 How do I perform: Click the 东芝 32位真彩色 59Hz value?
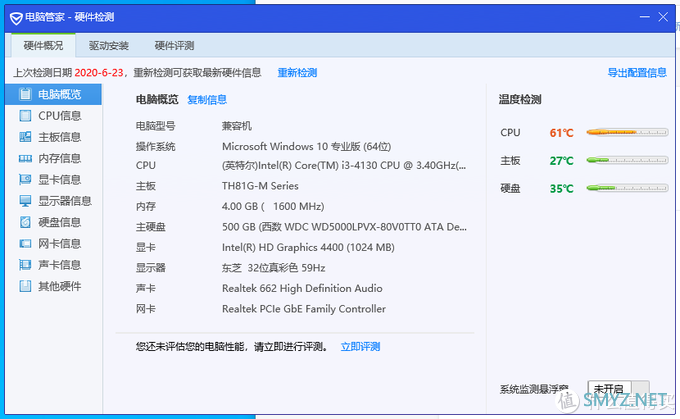click(x=274, y=268)
